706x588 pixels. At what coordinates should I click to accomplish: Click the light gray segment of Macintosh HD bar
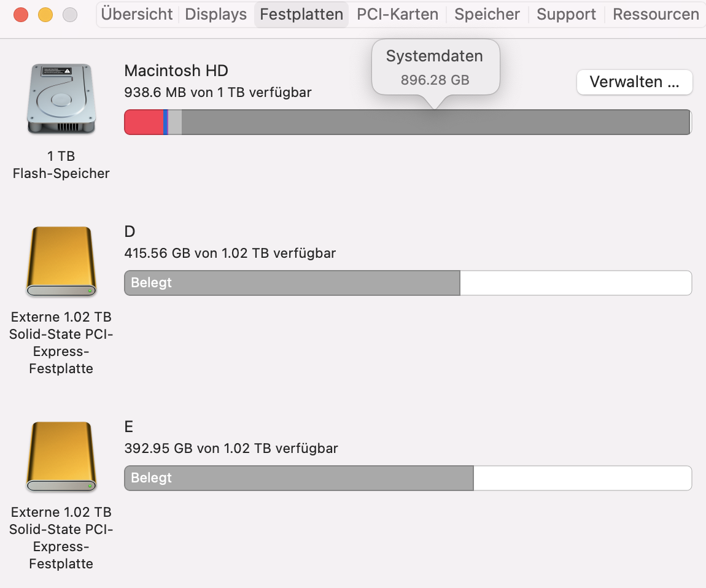[x=175, y=122]
